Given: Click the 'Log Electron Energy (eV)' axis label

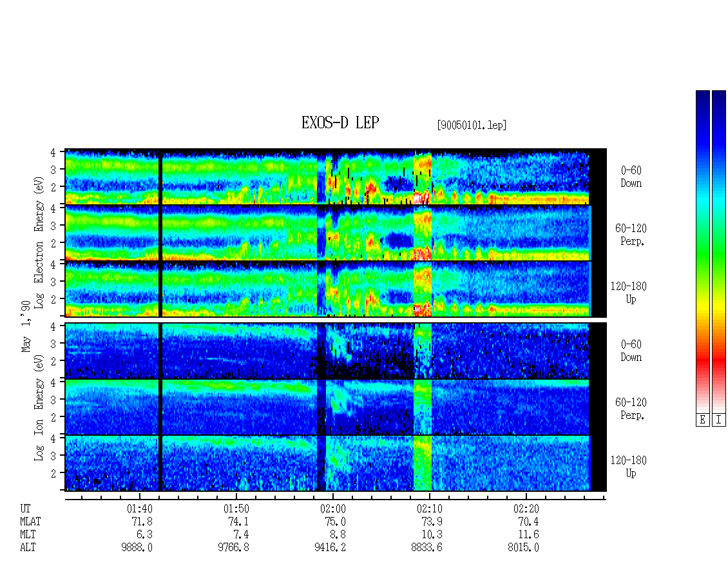Looking at the screenshot, I should [39, 242].
